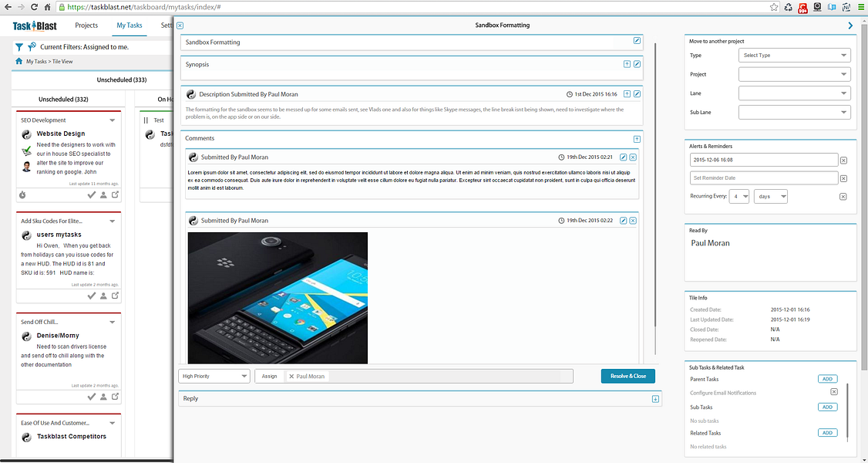Open the Project dropdown

tap(794, 74)
